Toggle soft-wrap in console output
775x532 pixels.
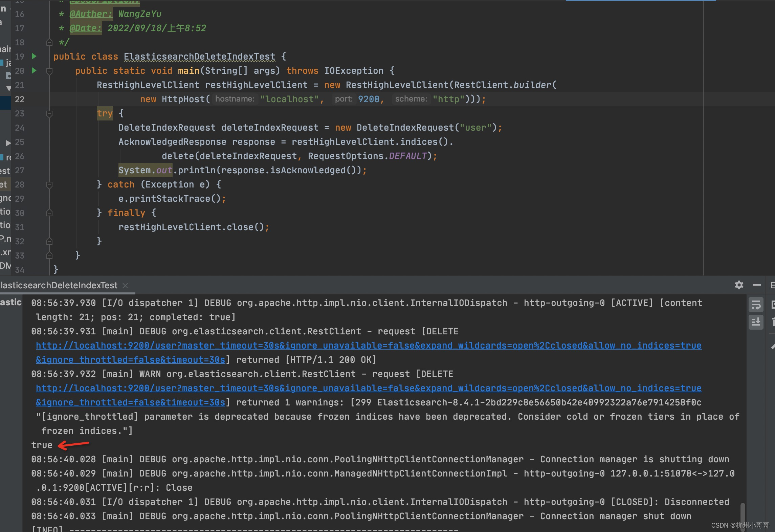[756, 305]
